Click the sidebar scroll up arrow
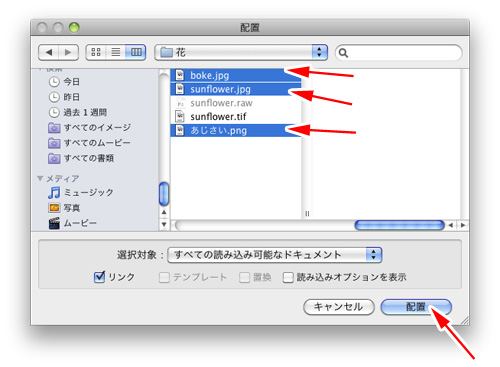Image resolution: width=500 pixels, height=367 pixels. pos(164,212)
